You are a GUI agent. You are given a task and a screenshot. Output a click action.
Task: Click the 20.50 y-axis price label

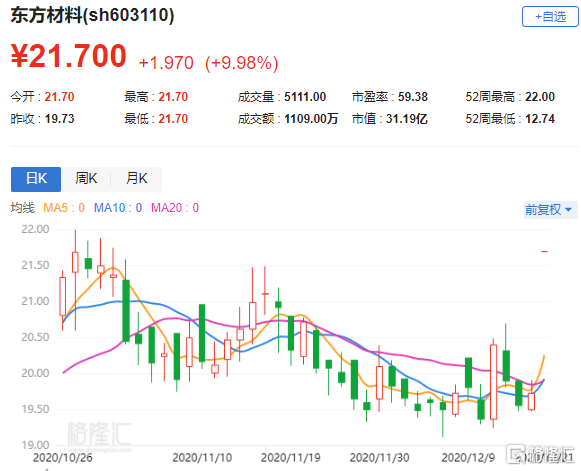(35, 337)
